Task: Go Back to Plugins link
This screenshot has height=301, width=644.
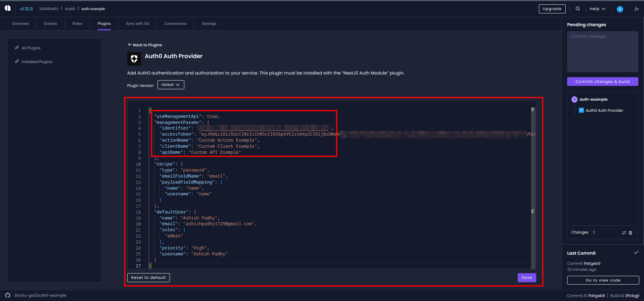Action: (x=145, y=45)
